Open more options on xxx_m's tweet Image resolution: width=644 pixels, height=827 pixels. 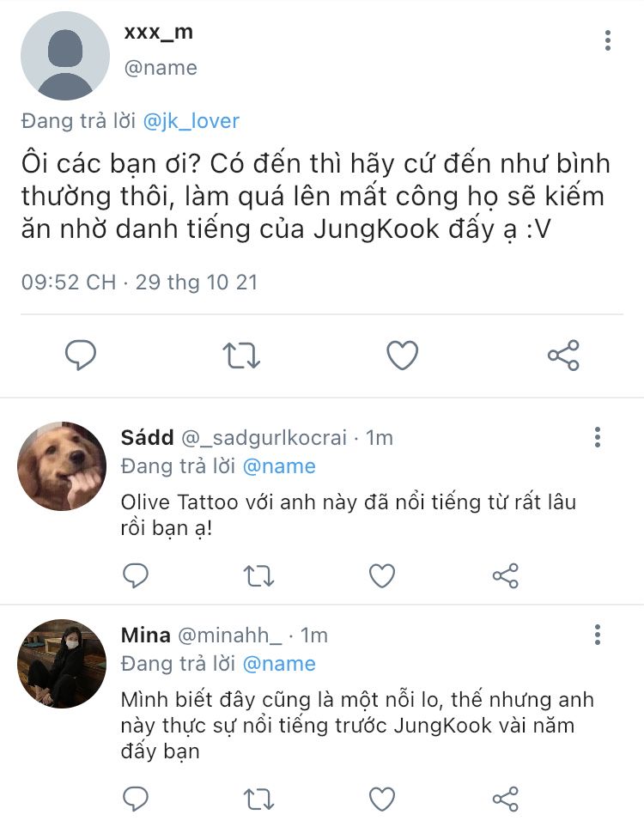point(607,40)
